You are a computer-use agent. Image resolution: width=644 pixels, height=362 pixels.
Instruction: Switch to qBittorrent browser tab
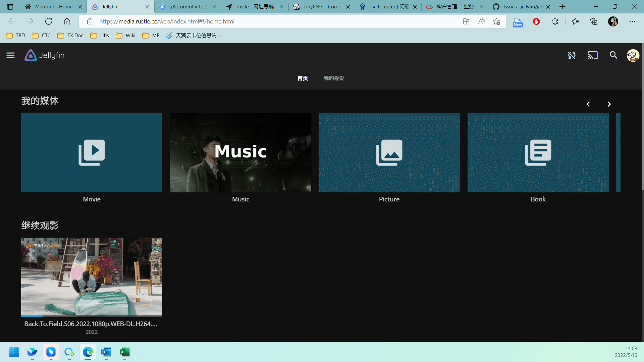tap(187, 7)
